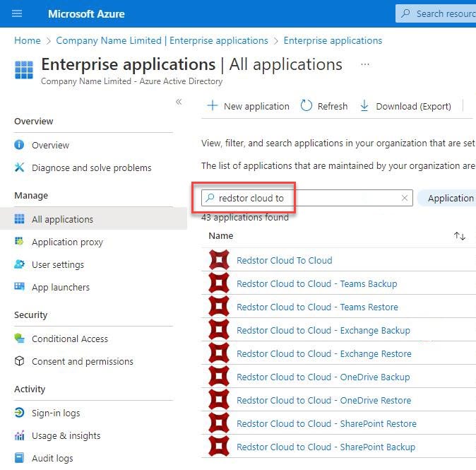Click the Enterprise applications grid icon
Screen dimensions: 476x470
[x=24, y=69]
